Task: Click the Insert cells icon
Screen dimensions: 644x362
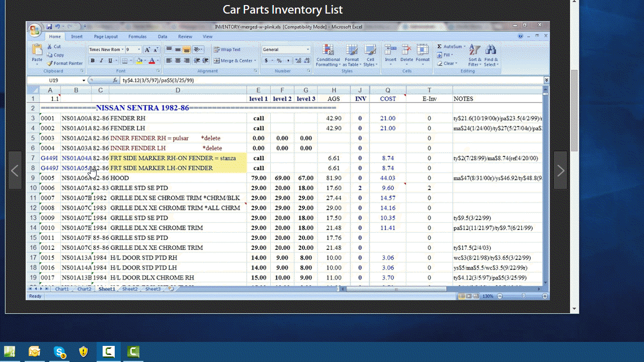Action: pos(390,53)
